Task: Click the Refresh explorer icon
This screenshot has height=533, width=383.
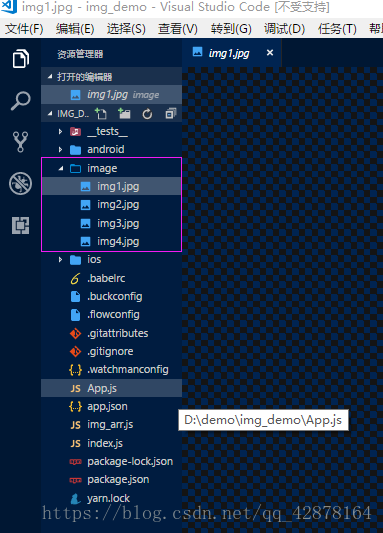Action: click(x=147, y=114)
